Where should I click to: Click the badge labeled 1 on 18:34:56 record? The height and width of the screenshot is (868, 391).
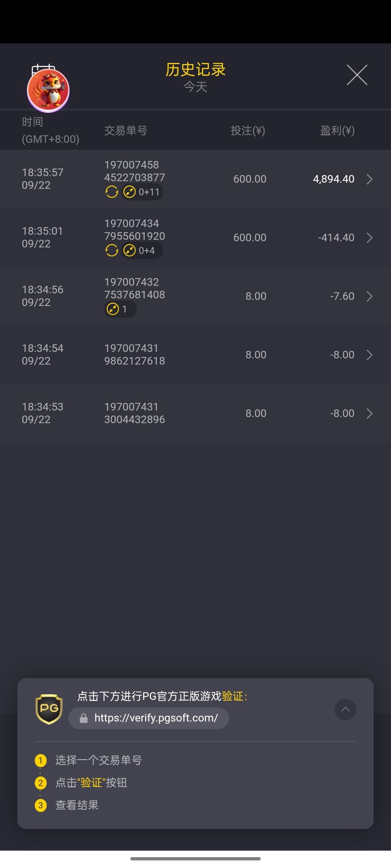tap(120, 309)
